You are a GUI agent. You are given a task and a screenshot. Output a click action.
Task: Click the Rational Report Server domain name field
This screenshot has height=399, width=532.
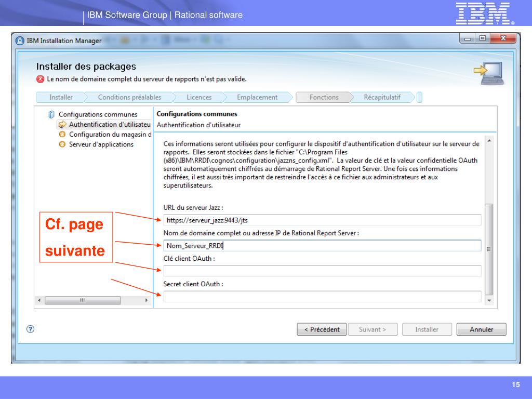point(322,246)
